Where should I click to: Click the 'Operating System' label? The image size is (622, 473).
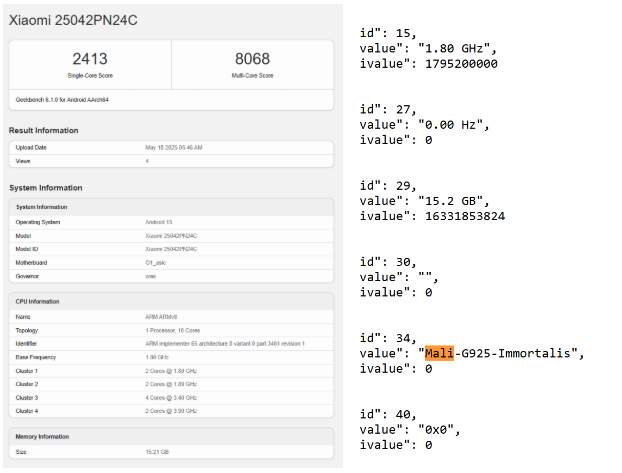click(x=38, y=222)
